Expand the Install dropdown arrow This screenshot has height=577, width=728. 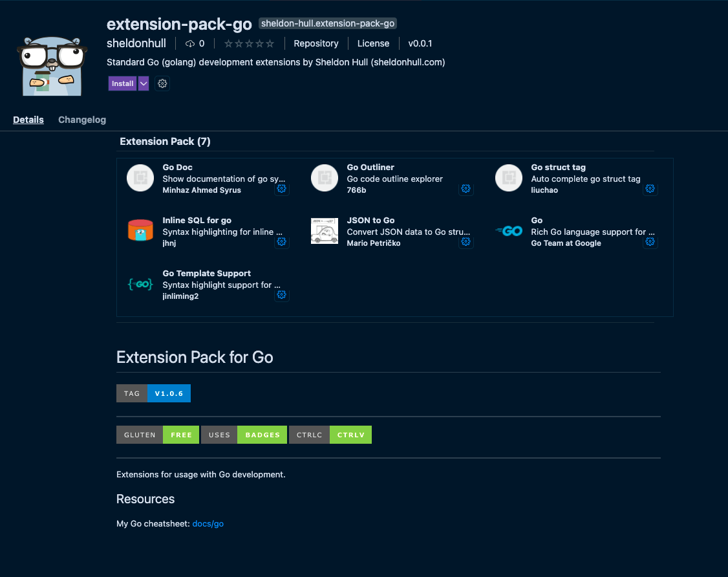click(x=144, y=83)
